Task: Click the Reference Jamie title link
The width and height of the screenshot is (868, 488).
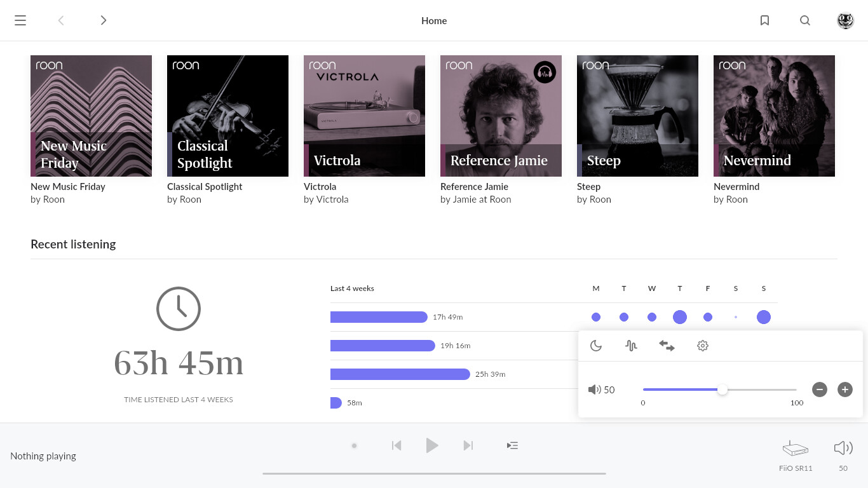Action: click(x=474, y=186)
